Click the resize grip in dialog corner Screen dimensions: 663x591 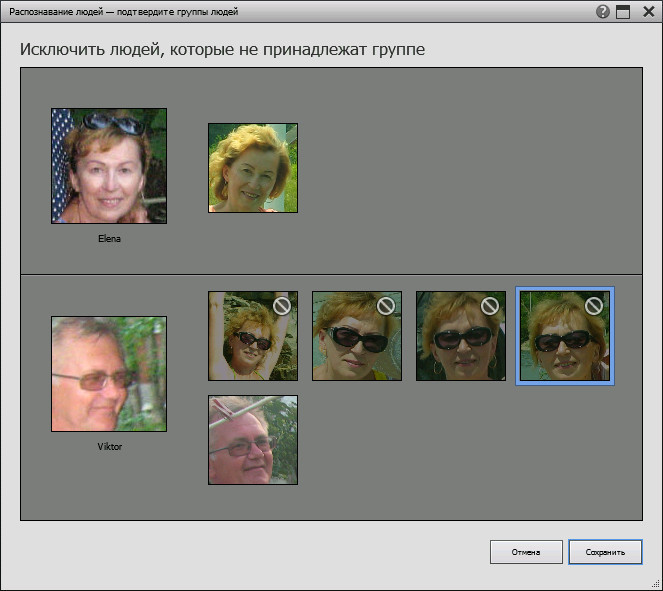coord(655,583)
